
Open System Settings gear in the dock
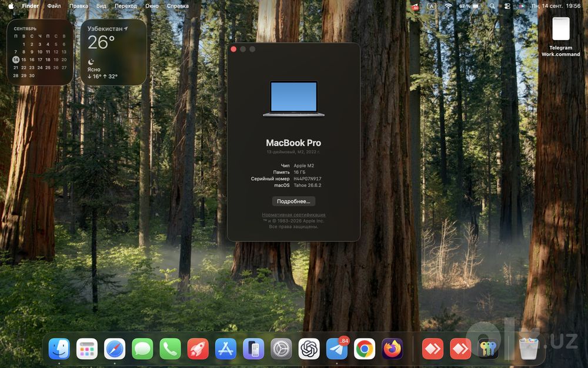pos(281,349)
